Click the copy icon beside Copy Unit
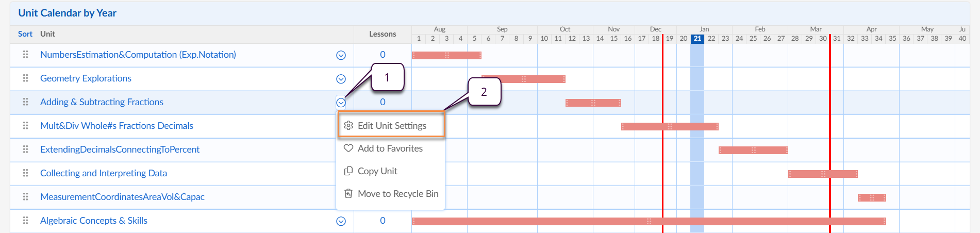 348,171
